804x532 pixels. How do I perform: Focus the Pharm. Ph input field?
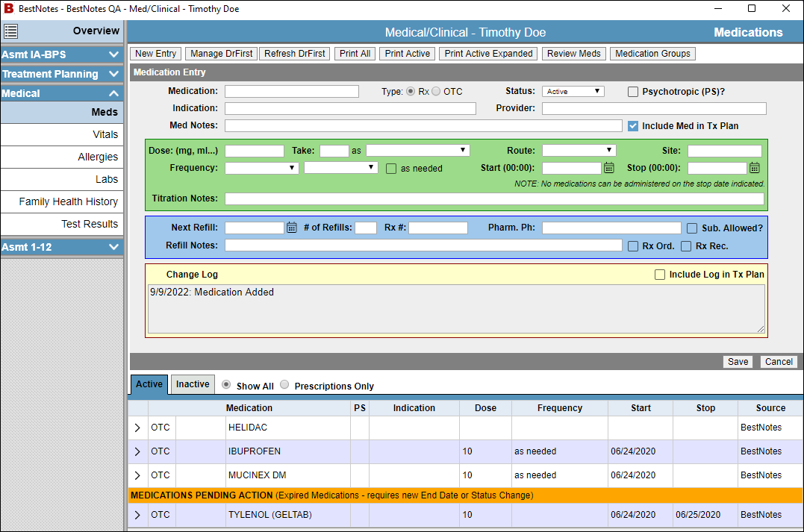(x=611, y=228)
